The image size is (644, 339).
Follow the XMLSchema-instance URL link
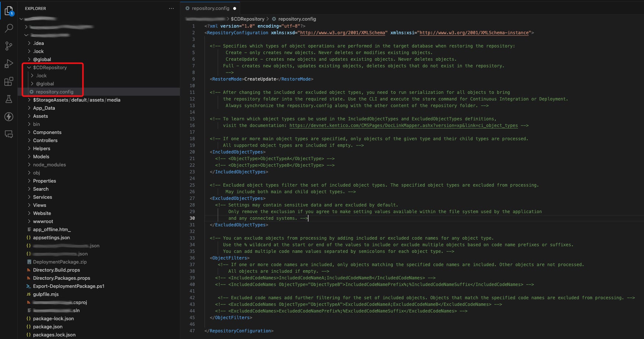474,33
